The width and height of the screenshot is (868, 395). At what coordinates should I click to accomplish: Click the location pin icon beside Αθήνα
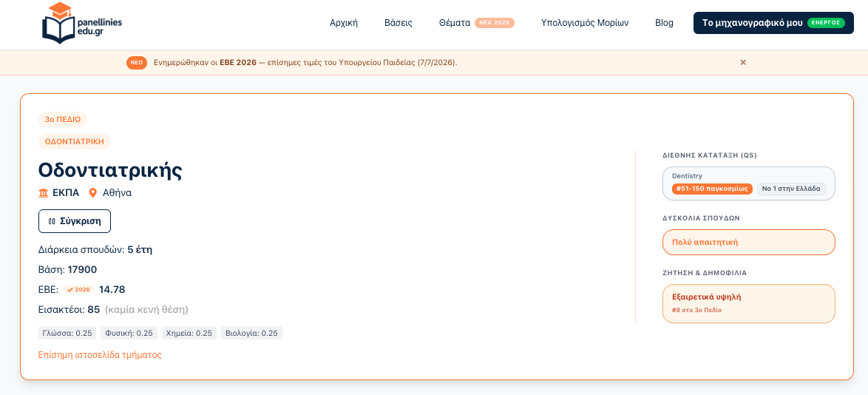(x=93, y=193)
